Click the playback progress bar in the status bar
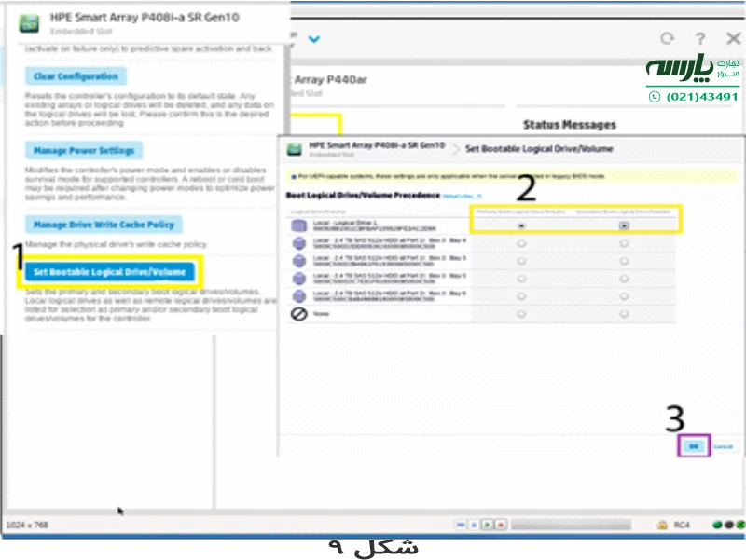746x560 pixels. pyautogui.click(x=571, y=525)
